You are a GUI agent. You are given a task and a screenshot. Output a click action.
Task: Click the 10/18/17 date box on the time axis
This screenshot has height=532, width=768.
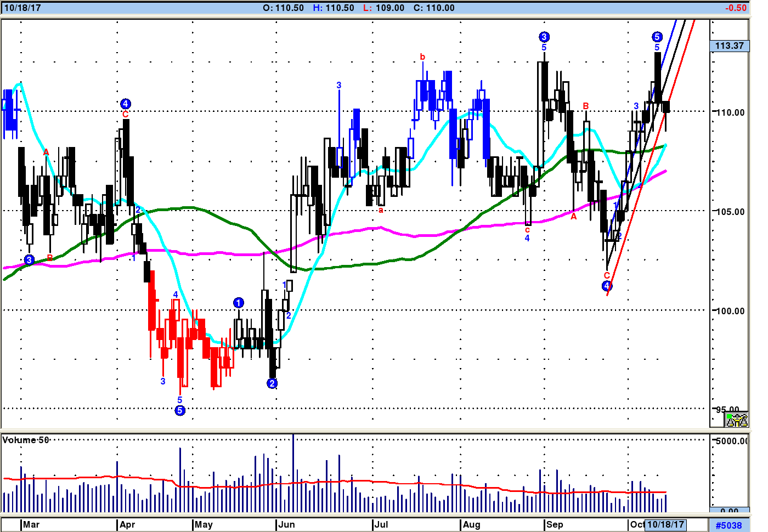(x=667, y=524)
